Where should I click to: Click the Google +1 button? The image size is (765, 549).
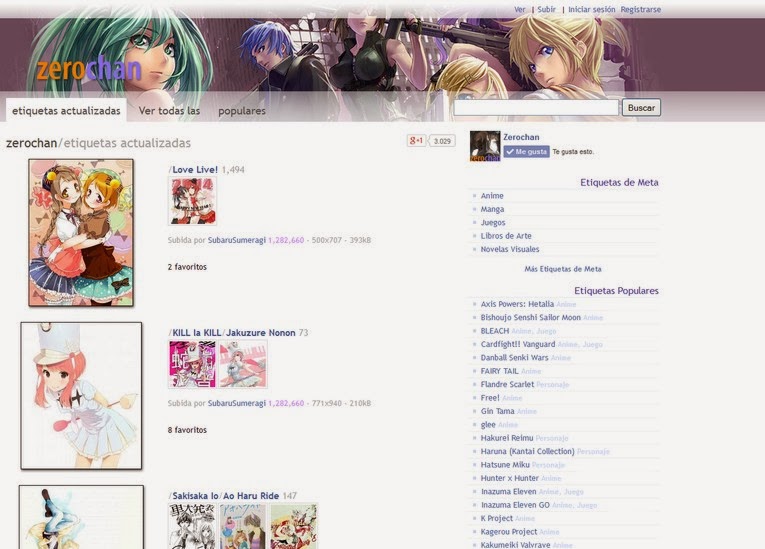click(416, 141)
